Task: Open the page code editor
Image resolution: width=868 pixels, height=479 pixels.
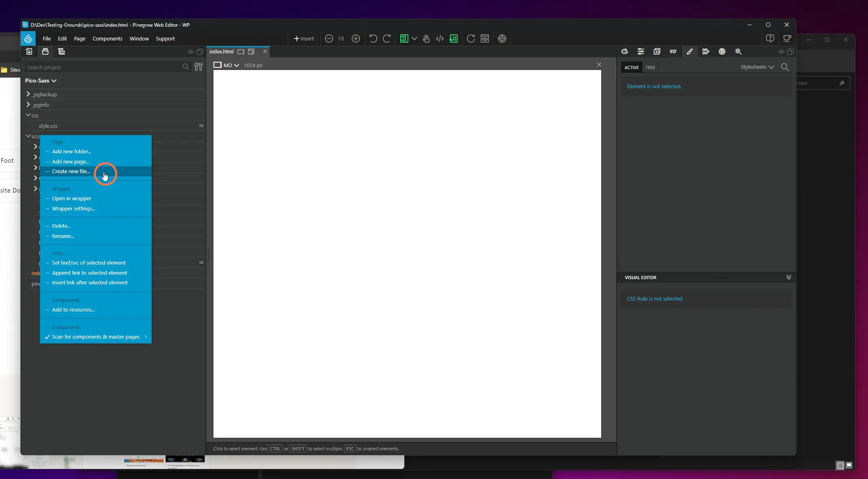Action: click(x=440, y=38)
